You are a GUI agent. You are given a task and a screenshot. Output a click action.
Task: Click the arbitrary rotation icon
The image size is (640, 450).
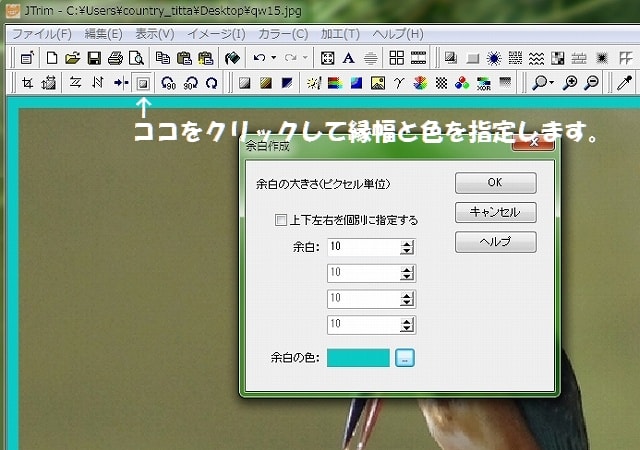pyautogui.click(x=211, y=83)
